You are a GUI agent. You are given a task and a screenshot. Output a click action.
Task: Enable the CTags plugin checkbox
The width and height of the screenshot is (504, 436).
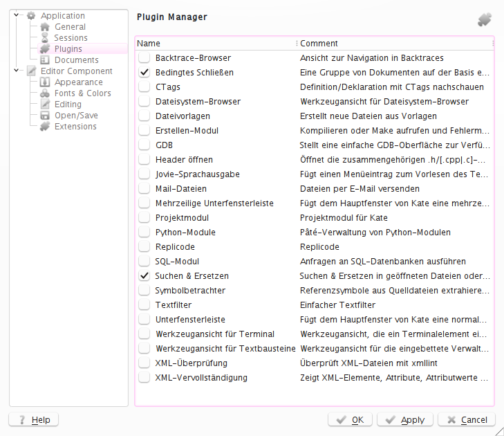coord(144,87)
